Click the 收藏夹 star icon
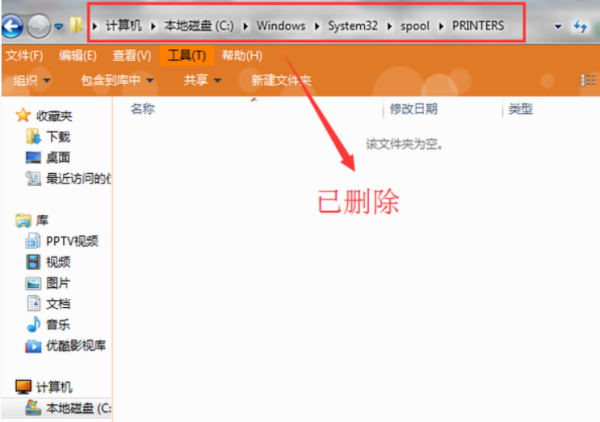 (23, 115)
